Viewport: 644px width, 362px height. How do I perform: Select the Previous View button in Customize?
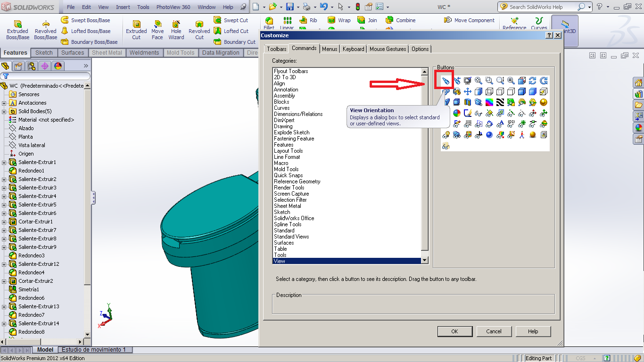(457, 81)
